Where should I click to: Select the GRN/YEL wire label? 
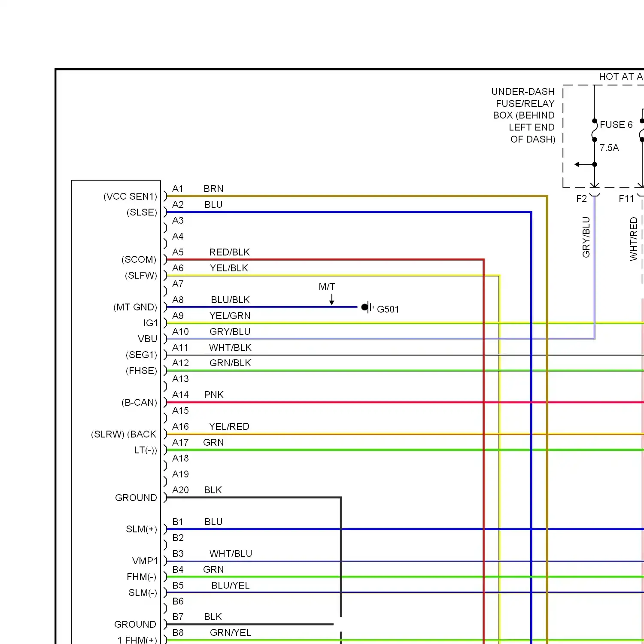pyautogui.click(x=231, y=633)
